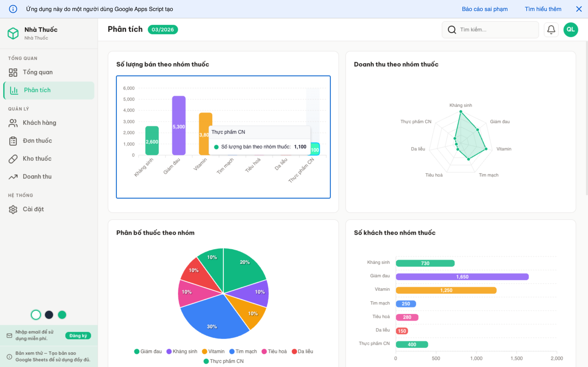
Task: Open the 03/2026 period selector badge
Action: (163, 30)
